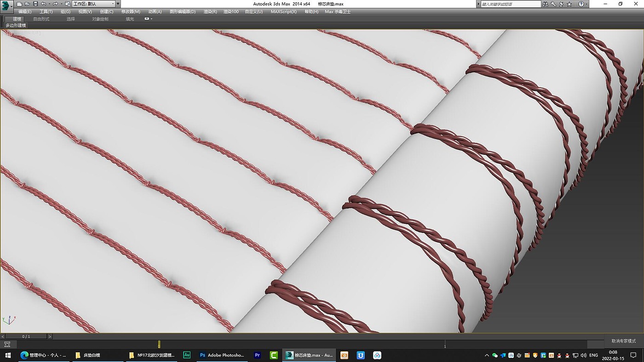Save the file with the floppy disk icon
The width and height of the screenshot is (644, 362).
[x=35, y=4]
